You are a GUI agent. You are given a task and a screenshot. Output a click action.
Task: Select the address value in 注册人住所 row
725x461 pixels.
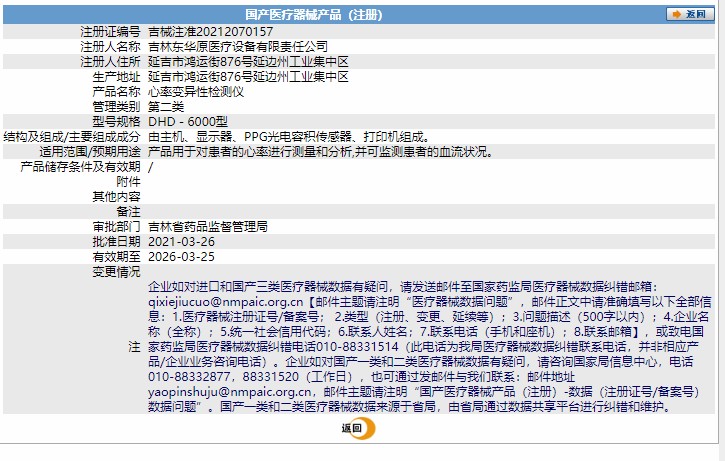pyautogui.click(x=248, y=61)
